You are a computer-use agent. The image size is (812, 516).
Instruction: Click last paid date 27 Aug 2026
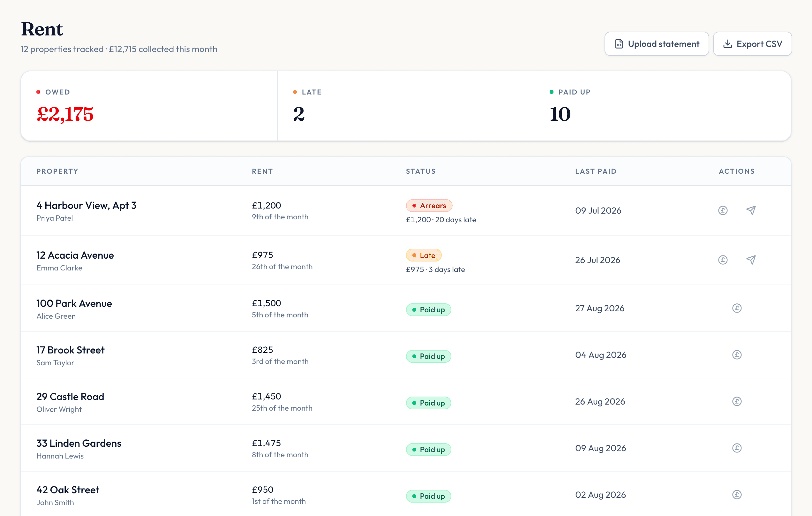pos(600,308)
